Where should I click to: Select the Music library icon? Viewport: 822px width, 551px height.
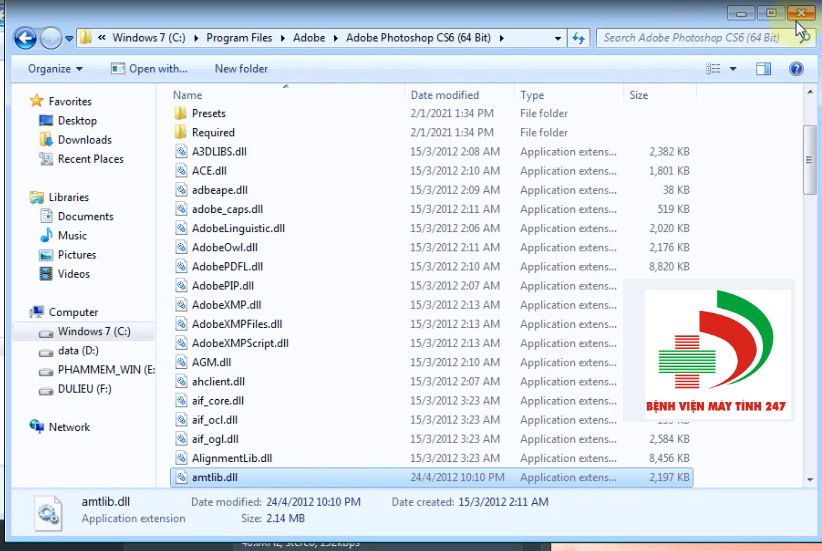[x=46, y=235]
